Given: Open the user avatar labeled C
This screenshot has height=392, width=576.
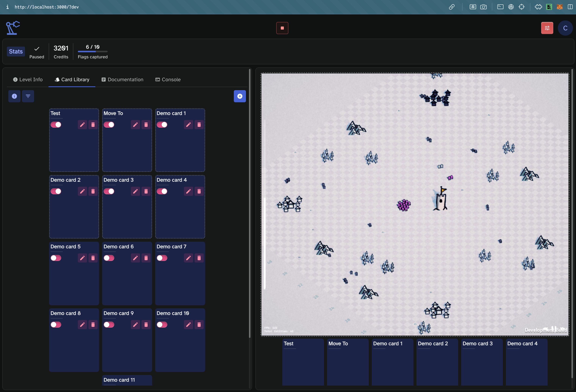Looking at the screenshot, I should tap(565, 28).
